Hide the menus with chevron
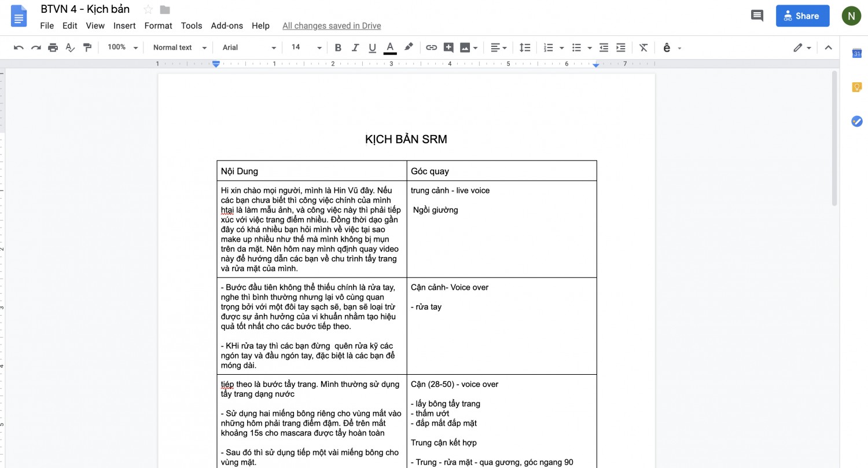Viewport: 868px width, 468px height. 828,47
